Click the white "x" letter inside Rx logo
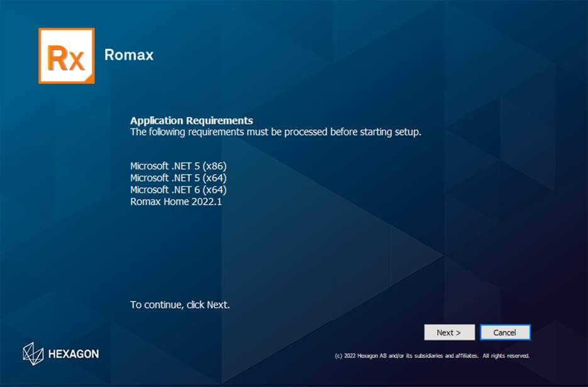The height and width of the screenshot is (387, 588). 76,60
